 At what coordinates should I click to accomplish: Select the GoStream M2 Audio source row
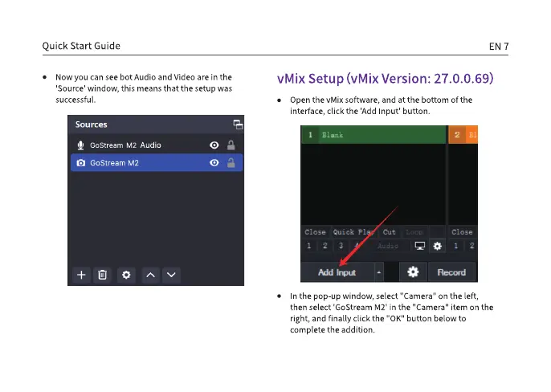[x=137, y=145]
